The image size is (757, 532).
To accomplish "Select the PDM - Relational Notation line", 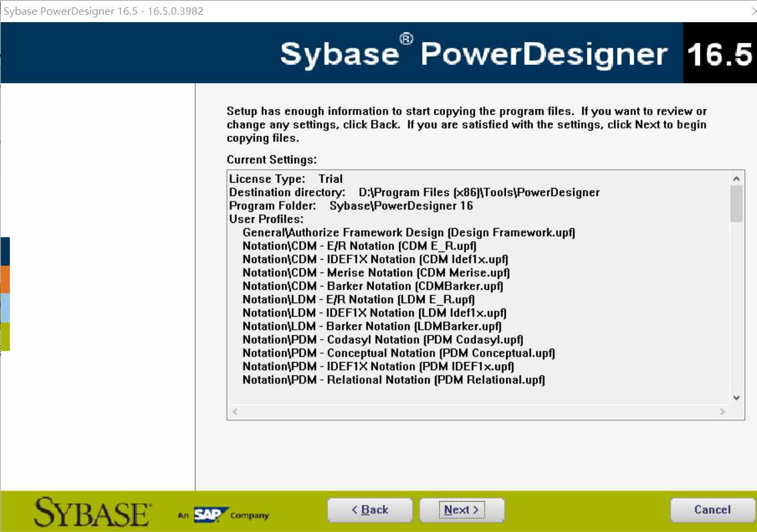I will click(394, 380).
